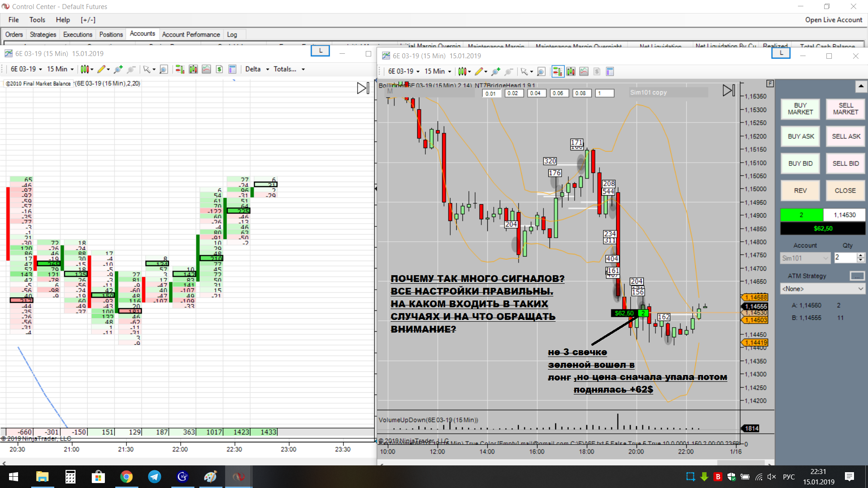
Task: Switch to the Executions tab
Action: click(x=77, y=34)
